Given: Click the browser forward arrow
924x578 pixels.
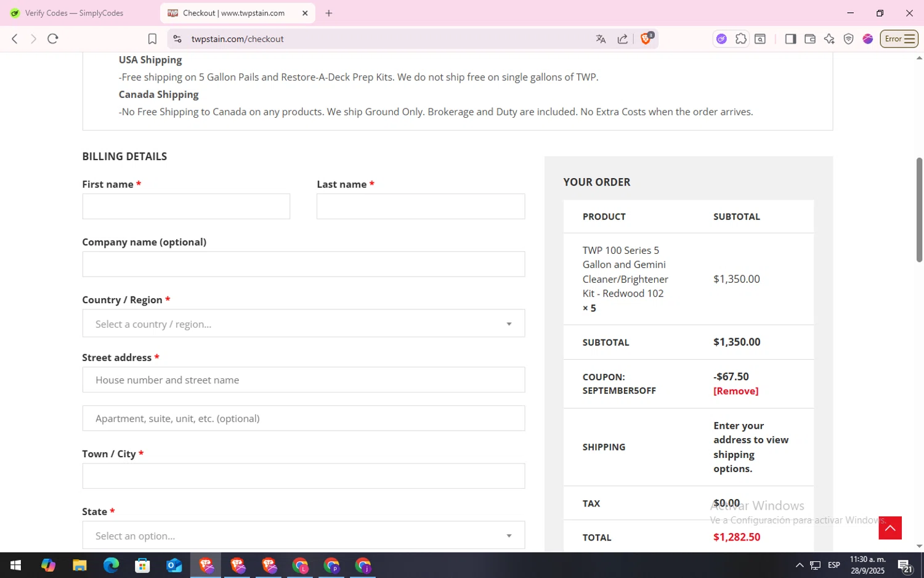Looking at the screenshot, I should [33, 39].
